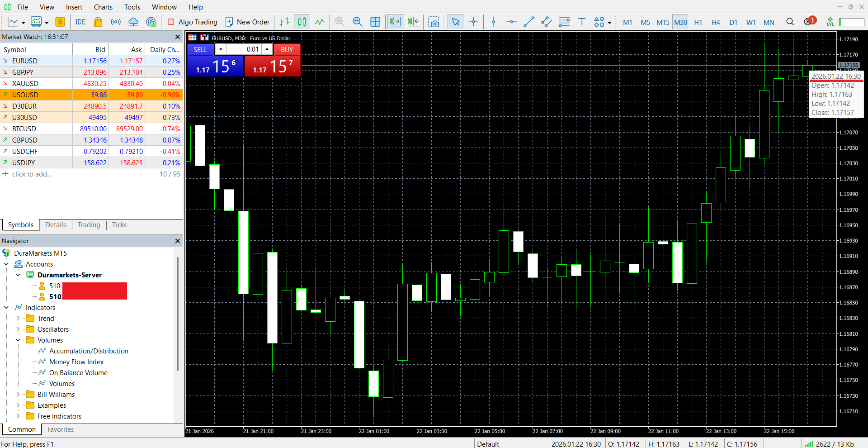Open the lot volume dropdown in one-click panel
Viewport: 868px width, 448px height.
click(221, 49)
